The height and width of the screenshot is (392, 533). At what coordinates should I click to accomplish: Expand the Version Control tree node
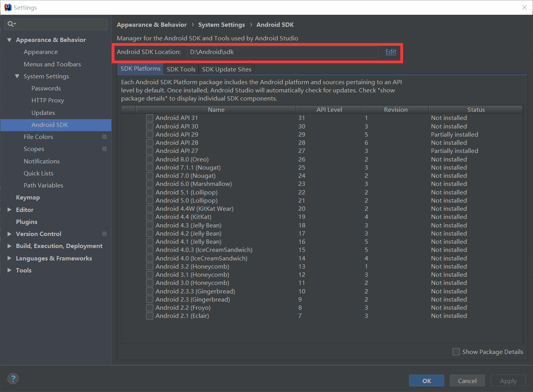9,234
